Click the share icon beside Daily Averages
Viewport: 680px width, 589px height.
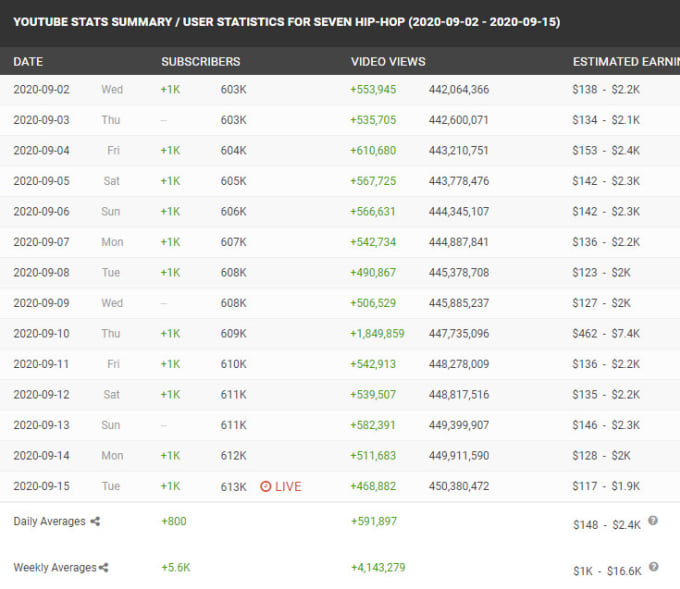pos(95,521)
